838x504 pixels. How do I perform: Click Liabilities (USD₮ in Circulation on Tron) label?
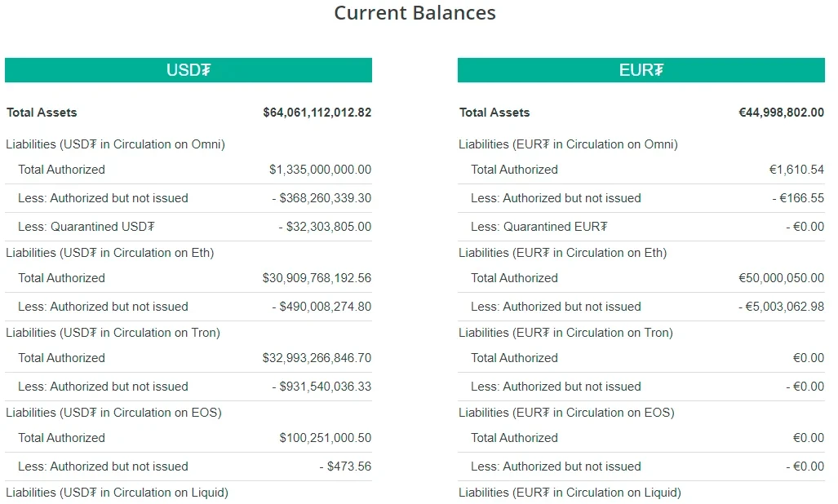[113, 333]
